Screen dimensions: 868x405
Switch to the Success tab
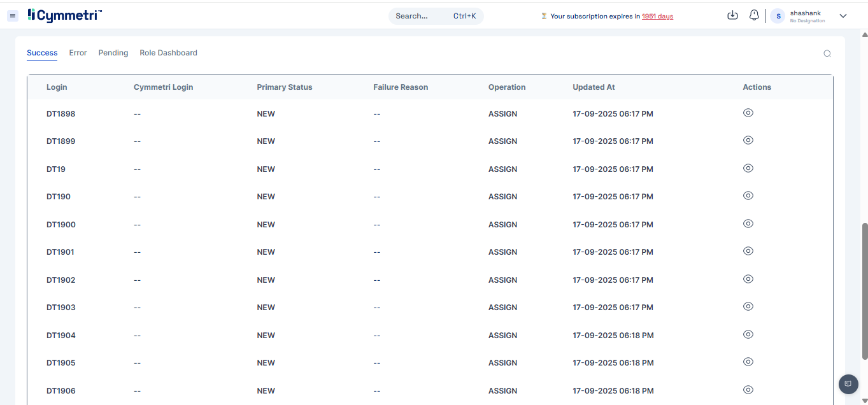[42, 53]
